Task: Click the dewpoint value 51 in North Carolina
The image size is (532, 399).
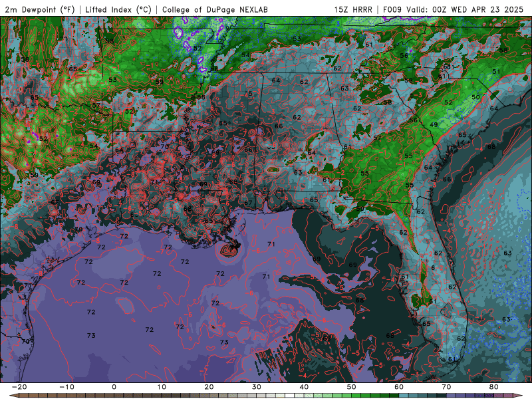Action: click(x=496, y=71)
